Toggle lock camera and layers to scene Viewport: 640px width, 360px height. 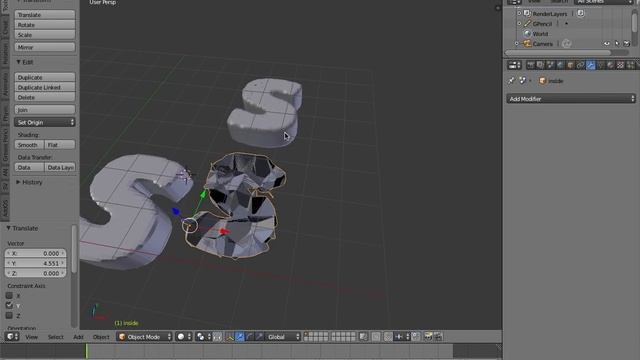(x=363, y=336)
